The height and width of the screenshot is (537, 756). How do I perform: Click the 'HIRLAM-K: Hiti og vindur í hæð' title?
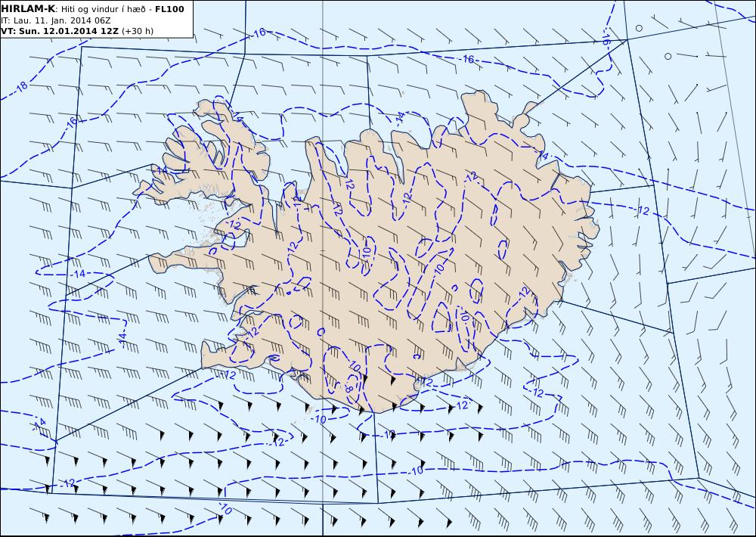73,9
